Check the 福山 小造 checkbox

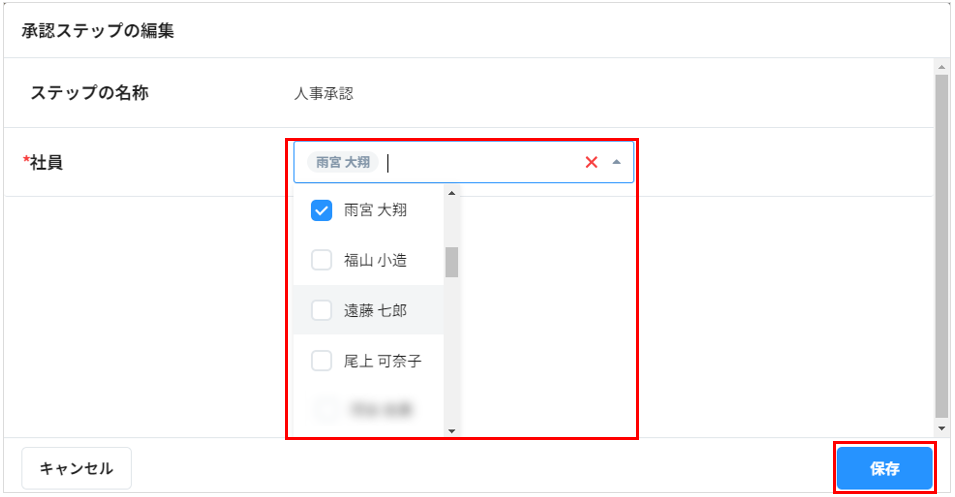point(322,260)
